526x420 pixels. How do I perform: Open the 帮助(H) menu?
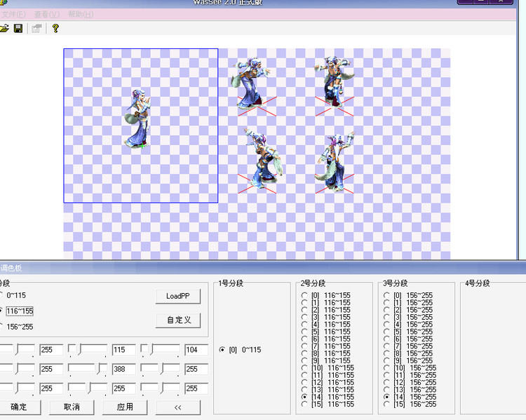click(x=81, y=15)
